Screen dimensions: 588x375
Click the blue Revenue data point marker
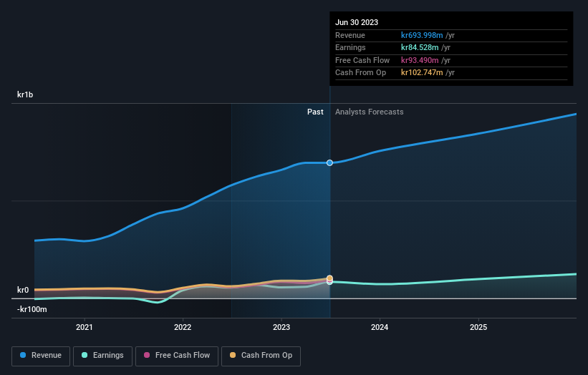coord(329,162)
